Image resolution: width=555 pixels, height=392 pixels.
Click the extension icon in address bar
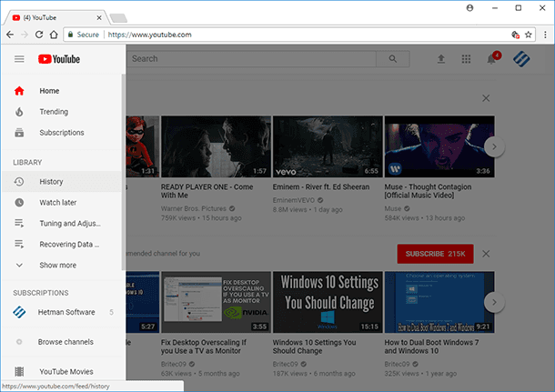(515, 35)
